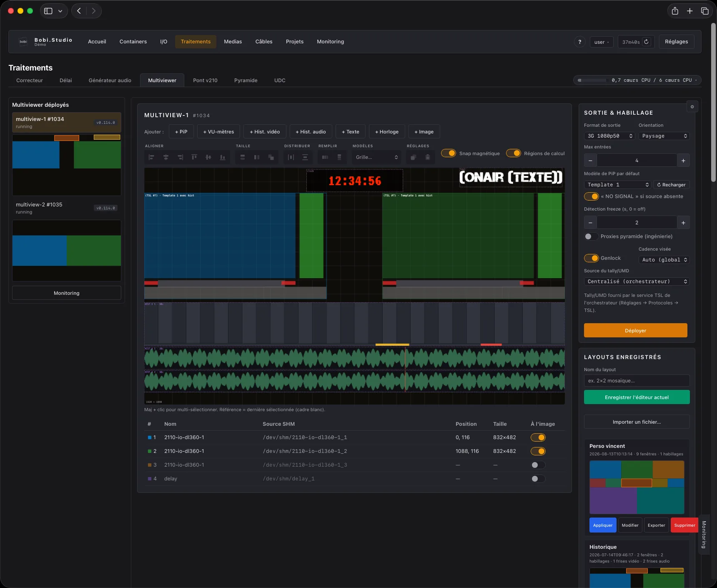This screenshot has width=717, height=588.
Task: Turn off Genlock switch
Action: pyautogui.click(x=592, y=258)
